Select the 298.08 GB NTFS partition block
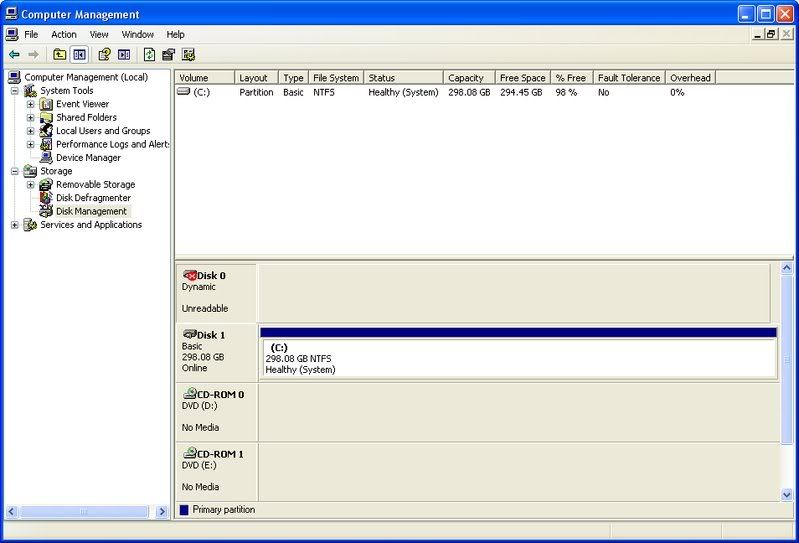The image size is (799, 543). point(518,358)
